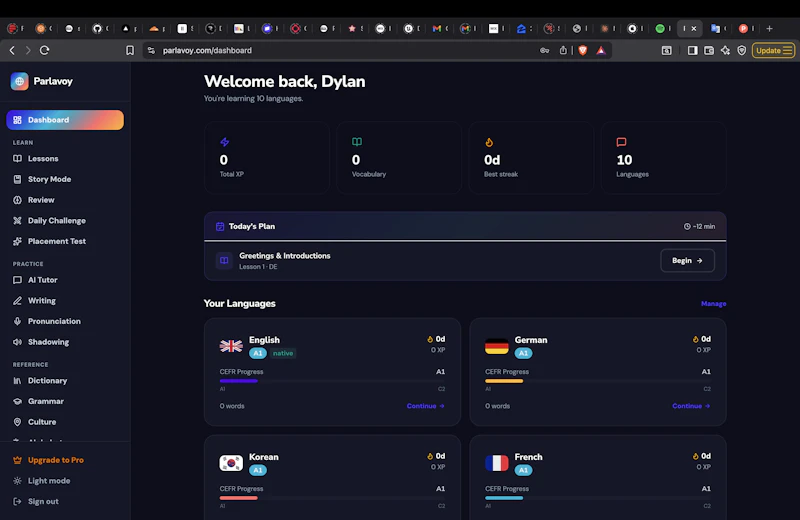
Task: Click the German A1 level badge
Action: [523, 353]
